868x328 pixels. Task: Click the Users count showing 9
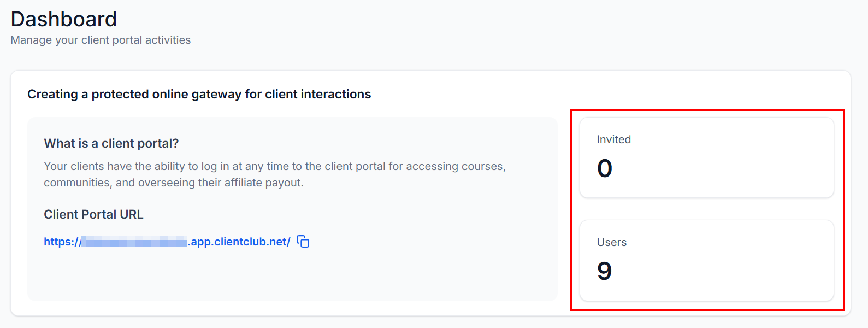point(604,271)
